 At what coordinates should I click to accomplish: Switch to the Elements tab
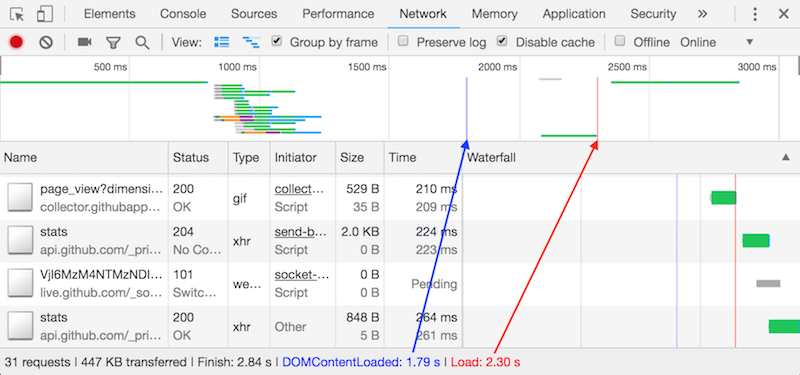[110, 14]
